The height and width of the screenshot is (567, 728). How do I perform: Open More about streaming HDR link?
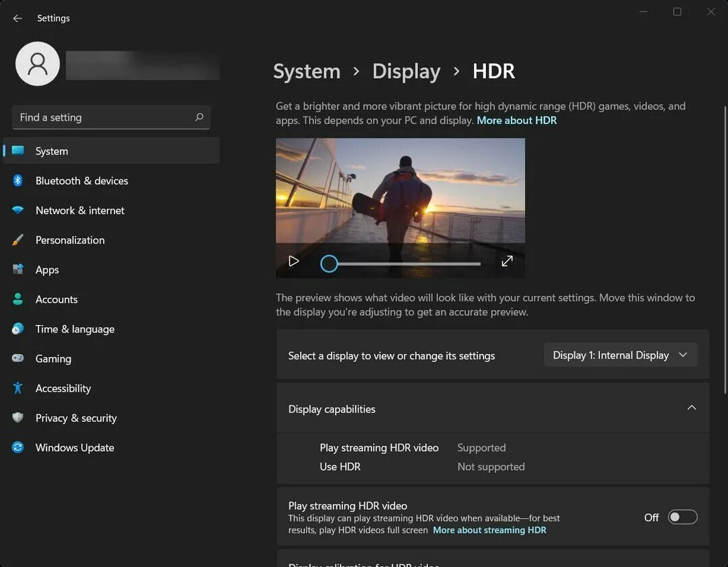[x=489, y=530]
